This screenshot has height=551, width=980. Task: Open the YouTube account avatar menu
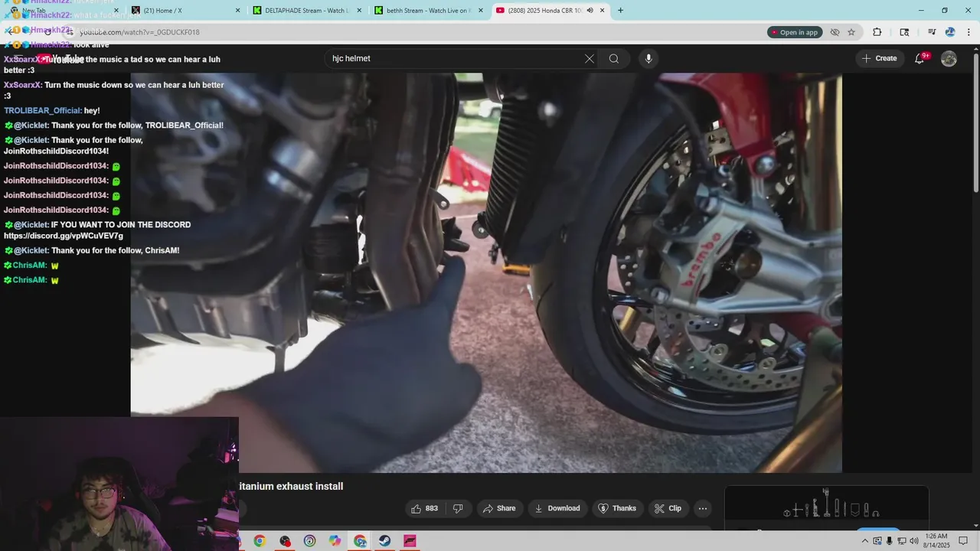click(949, 59)
